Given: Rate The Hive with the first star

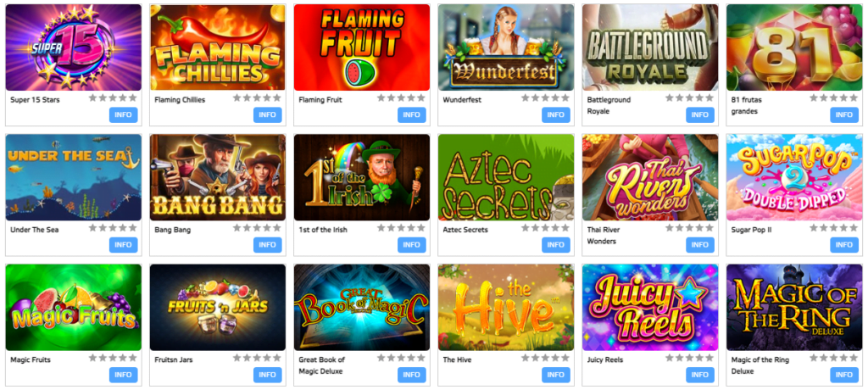Looking at the screenshot, I should click(x=526, y=358).
